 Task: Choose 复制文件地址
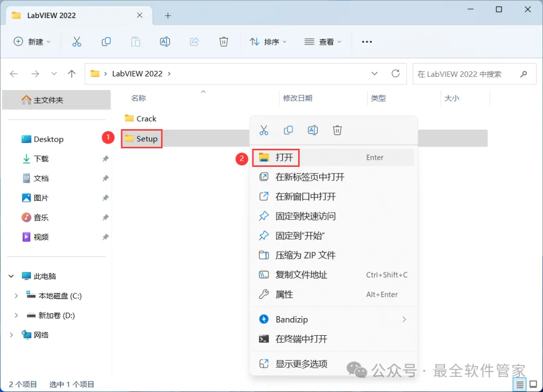click(x=333, y=275)
